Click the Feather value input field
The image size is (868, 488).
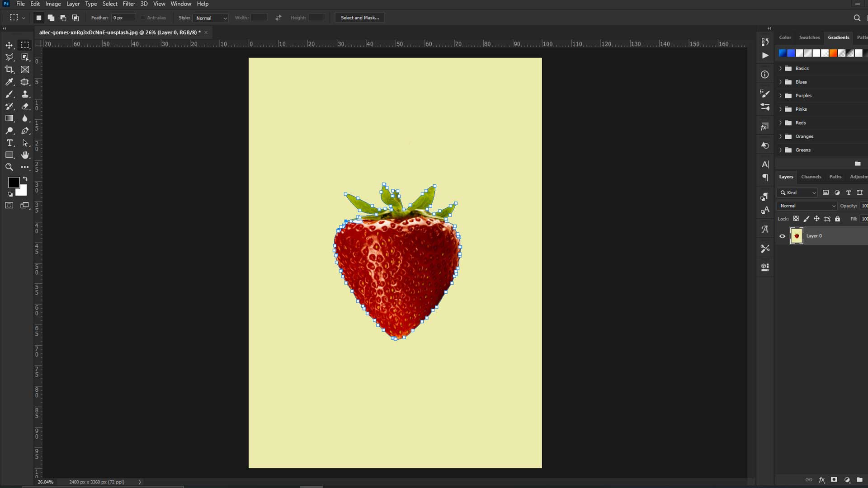[x=123, y=18]
